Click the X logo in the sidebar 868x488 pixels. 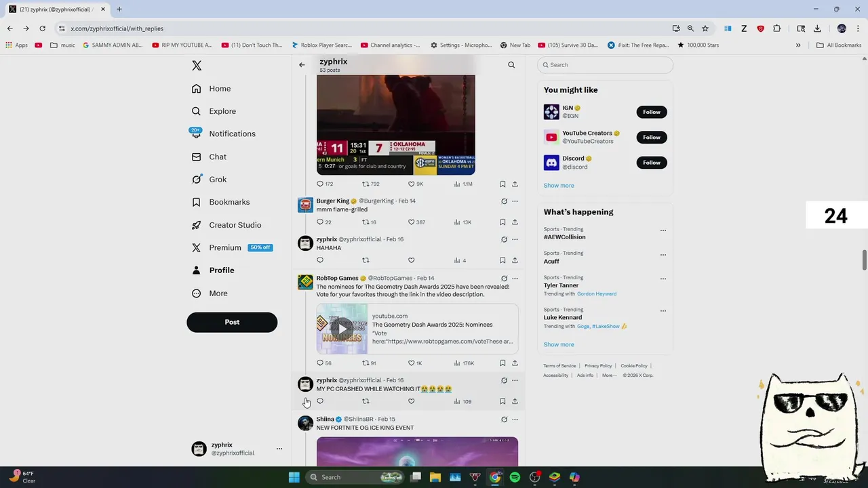click(197, 66)
